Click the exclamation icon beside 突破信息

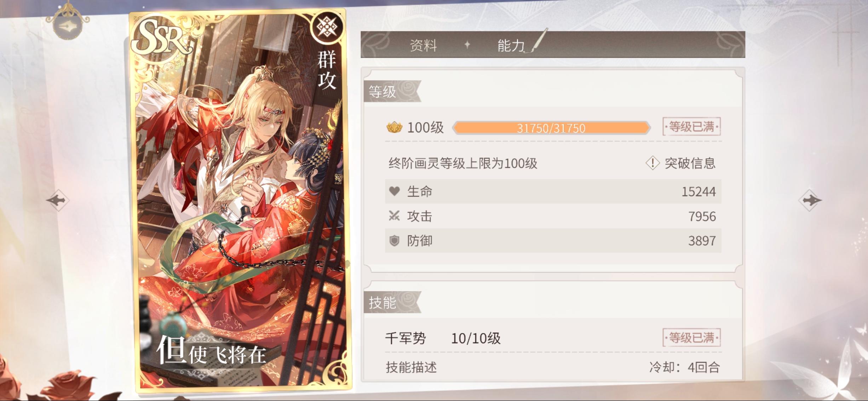(652, 163)
